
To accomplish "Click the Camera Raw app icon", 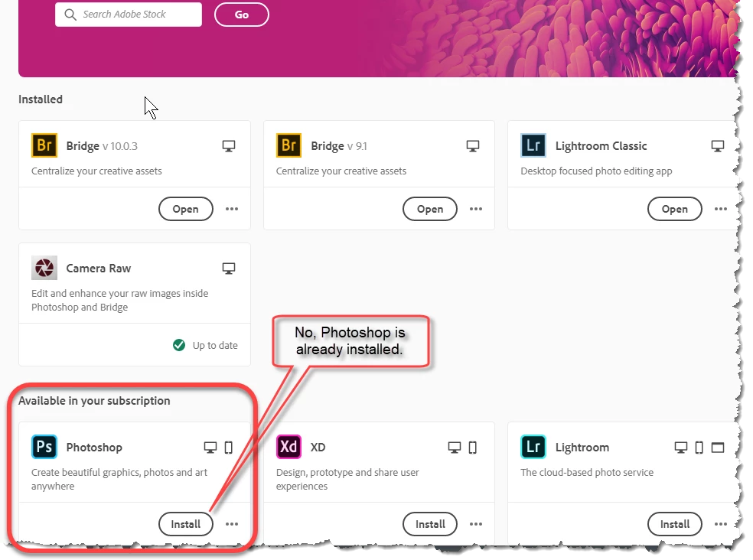I will pos(44,268).
